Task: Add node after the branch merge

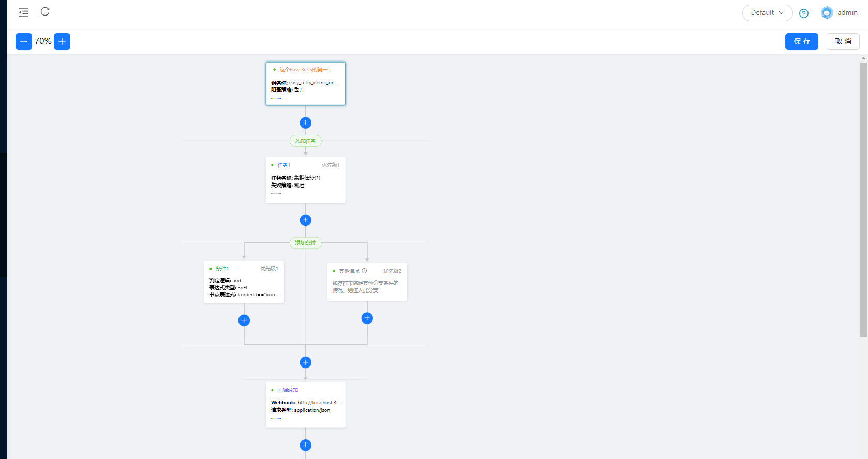Action: coord(306,362)
